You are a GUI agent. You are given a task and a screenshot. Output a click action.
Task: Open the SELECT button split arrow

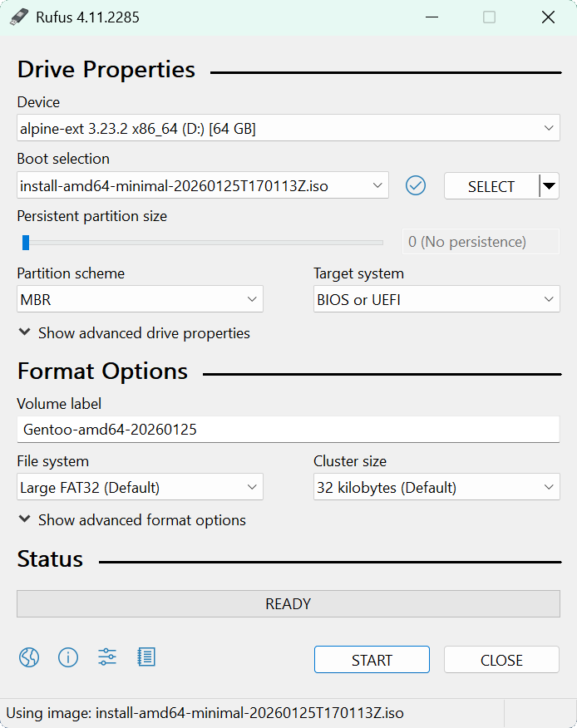549,186
